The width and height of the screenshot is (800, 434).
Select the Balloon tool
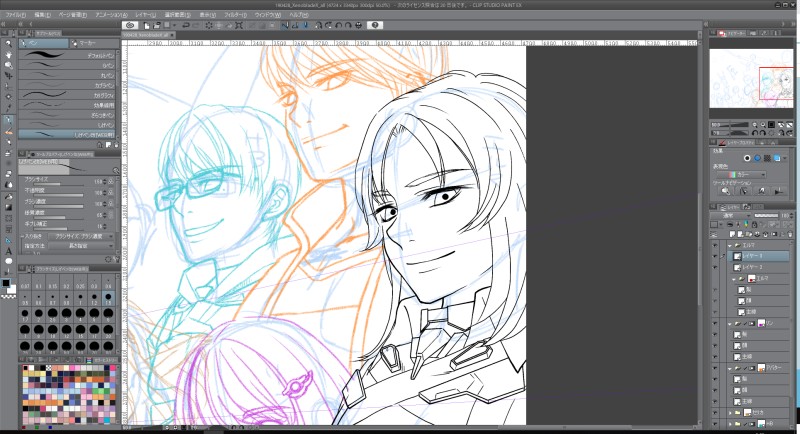tap(8, 261)
